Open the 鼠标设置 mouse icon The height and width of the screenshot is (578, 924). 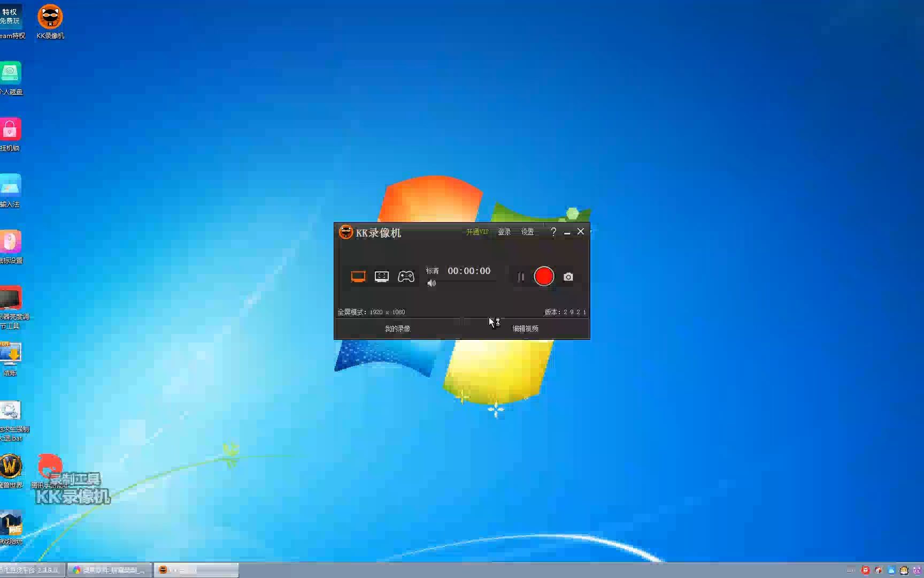(11, 247)
